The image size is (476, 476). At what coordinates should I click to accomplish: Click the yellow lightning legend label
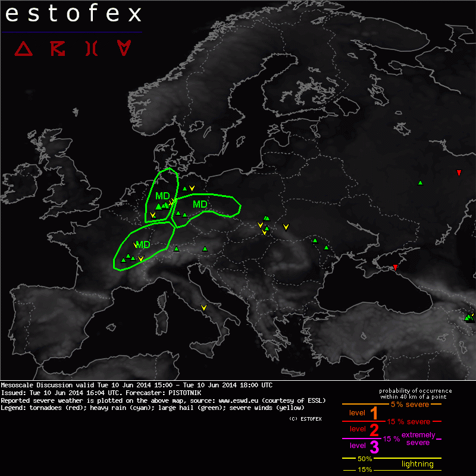coord(417,464)
